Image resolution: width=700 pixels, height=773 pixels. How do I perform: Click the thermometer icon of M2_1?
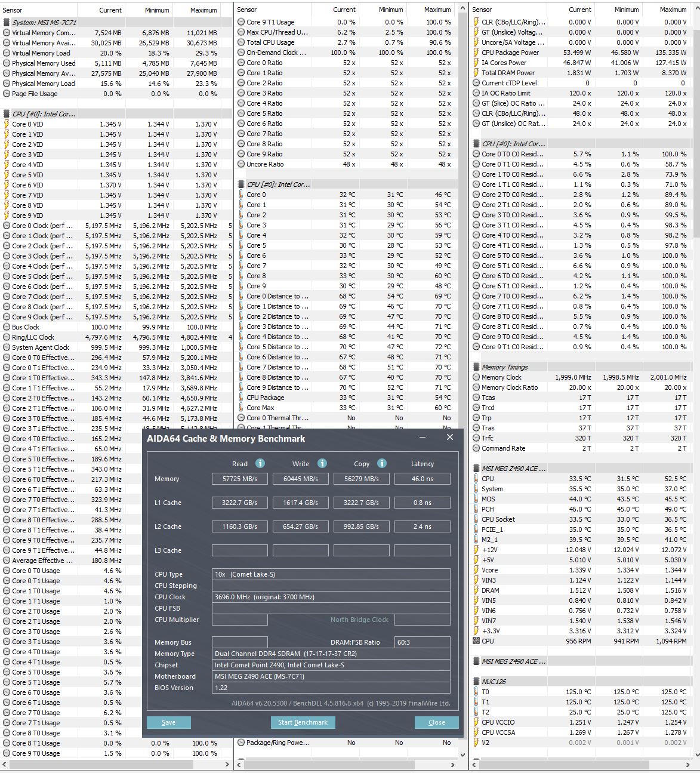pyautogui.click(x=476, y=540)
